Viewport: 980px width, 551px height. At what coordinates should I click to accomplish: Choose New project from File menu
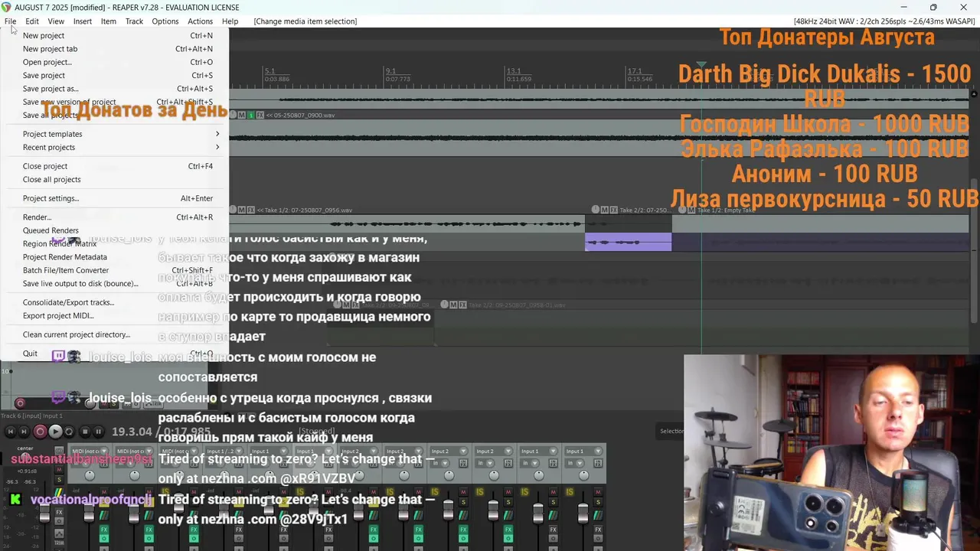click(44, 35)
